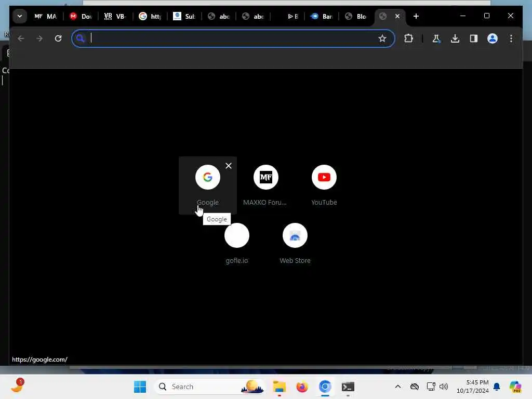The image size is (532, 399).
Task: Go forward with the forward arrow
Action: (x=39, y=38)
